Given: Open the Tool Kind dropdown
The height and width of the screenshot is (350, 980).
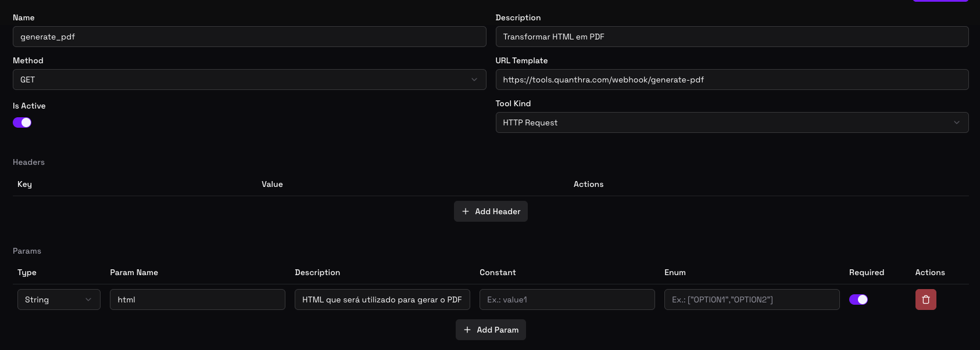Looking at the screenshot, I should pos(731,122).
